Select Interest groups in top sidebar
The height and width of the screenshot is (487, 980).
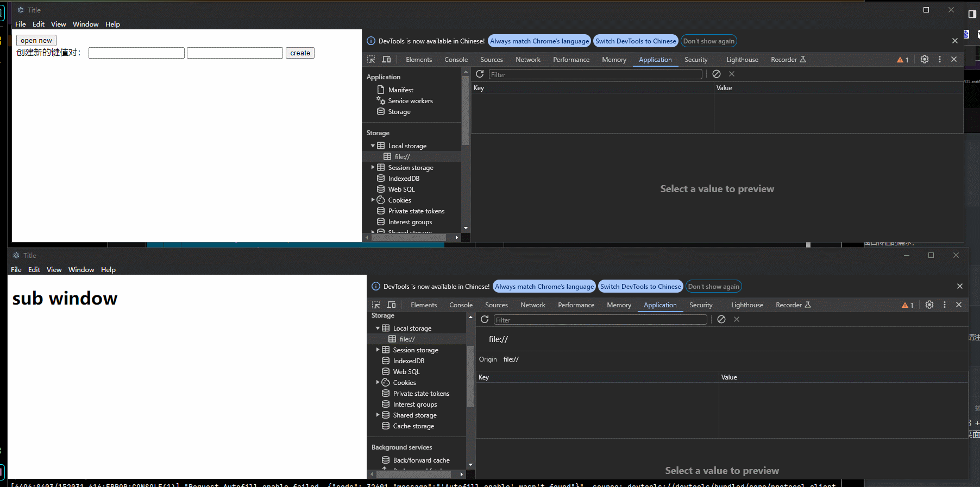tap(410, 222)
